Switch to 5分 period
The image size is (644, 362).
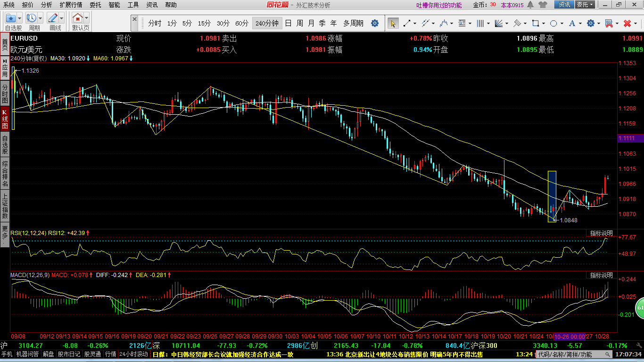(x=187, y=23)
